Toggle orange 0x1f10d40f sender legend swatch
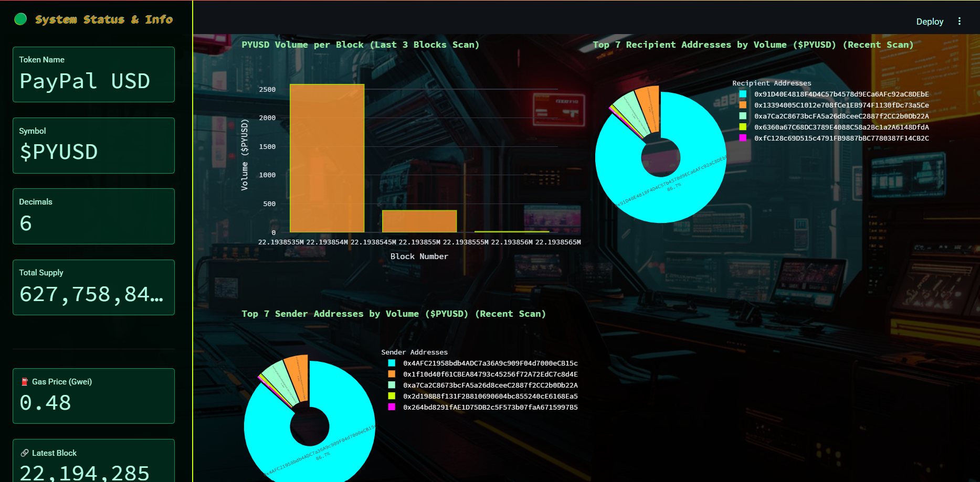Screen dimensions: 980x482 [x=392, y=374]
